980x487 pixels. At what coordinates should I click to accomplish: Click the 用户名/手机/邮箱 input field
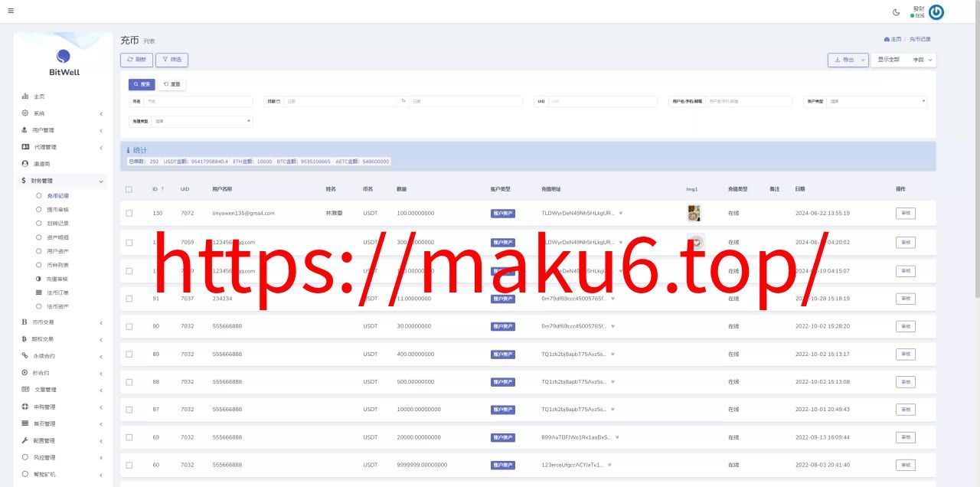(x=748, y=101)
